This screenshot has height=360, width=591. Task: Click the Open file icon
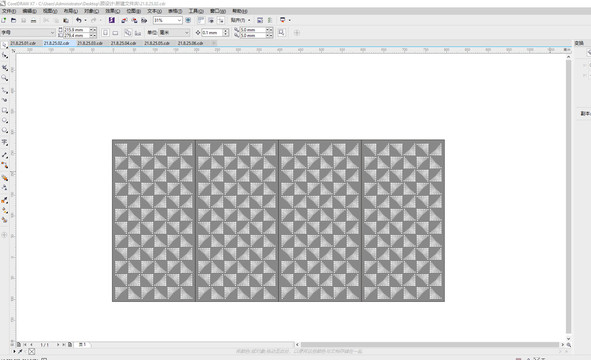(x=14, y=20)
